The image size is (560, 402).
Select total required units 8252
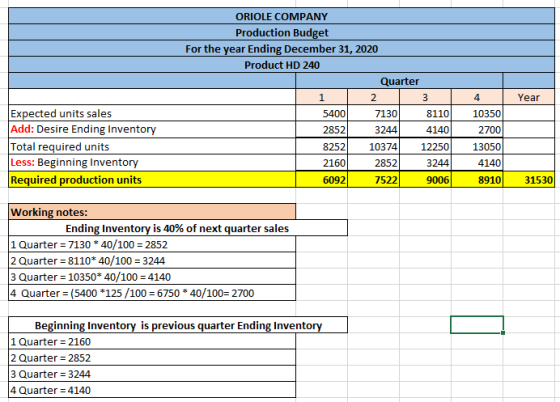321,146
